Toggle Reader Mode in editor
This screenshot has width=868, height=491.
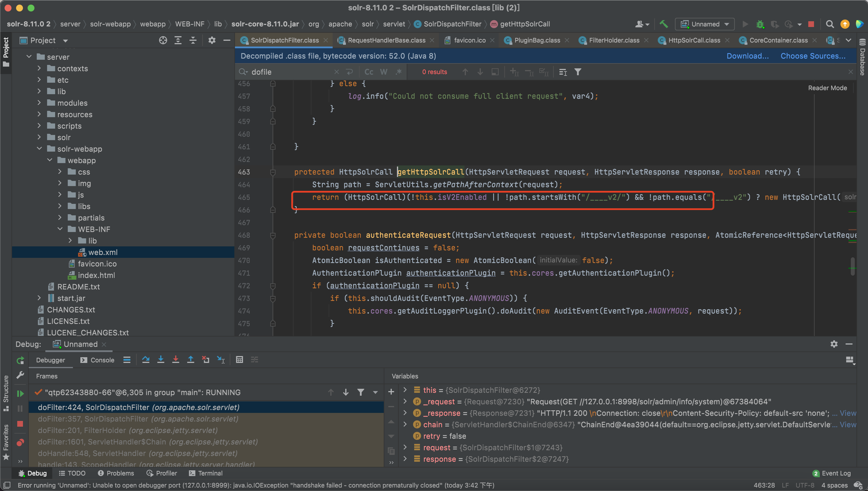[x=828, y=88]
